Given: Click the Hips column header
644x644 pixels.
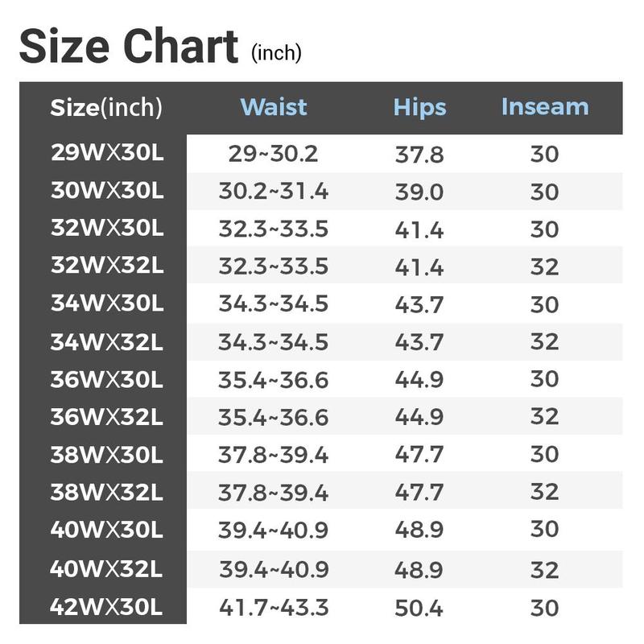Looking at the screenshot, I should 419,107.
